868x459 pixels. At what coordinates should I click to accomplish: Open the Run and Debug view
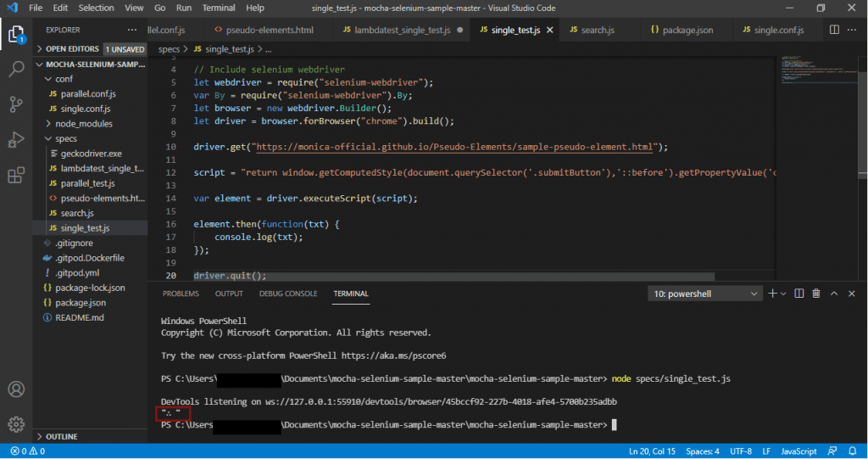click(16, 140)
